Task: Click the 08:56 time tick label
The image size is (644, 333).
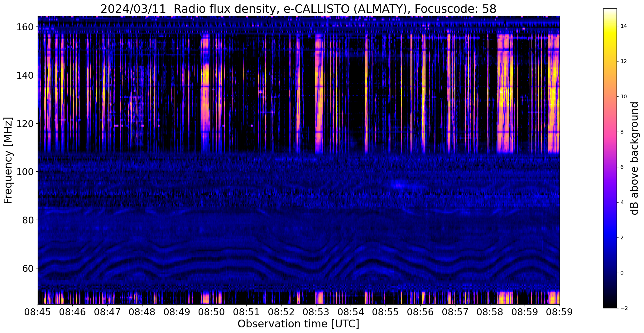Action: click(x=421, y=312)
